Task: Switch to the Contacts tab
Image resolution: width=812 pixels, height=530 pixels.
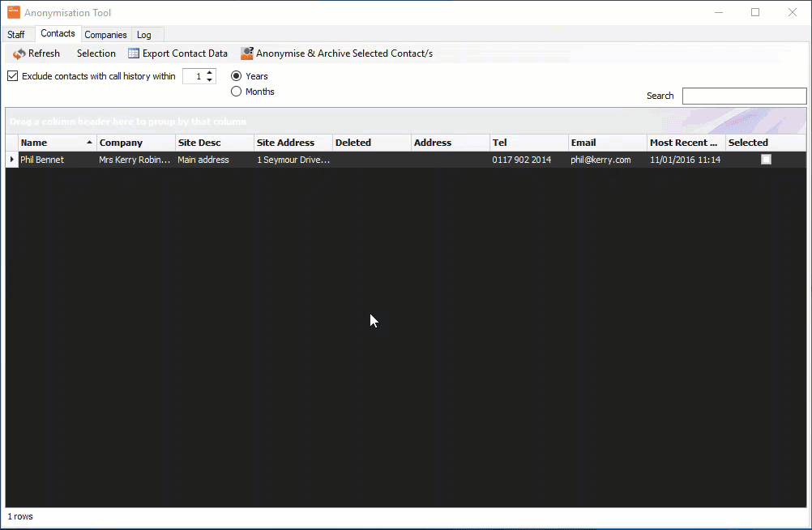Action: coord(58,34)
